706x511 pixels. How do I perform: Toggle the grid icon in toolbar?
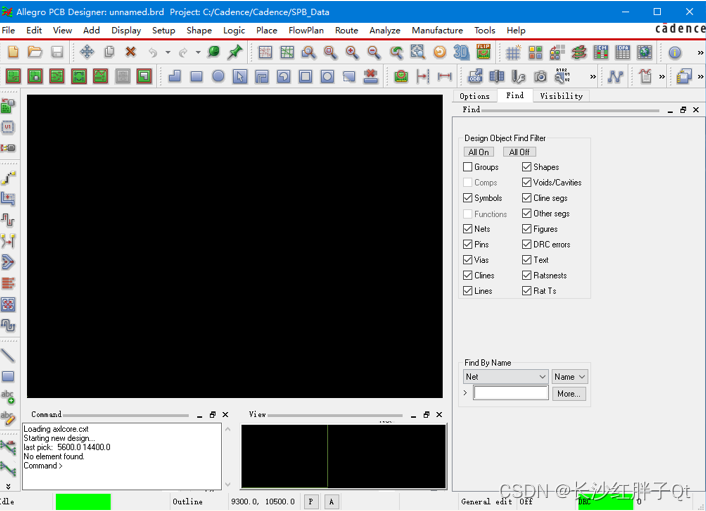(x=513, y=53)
